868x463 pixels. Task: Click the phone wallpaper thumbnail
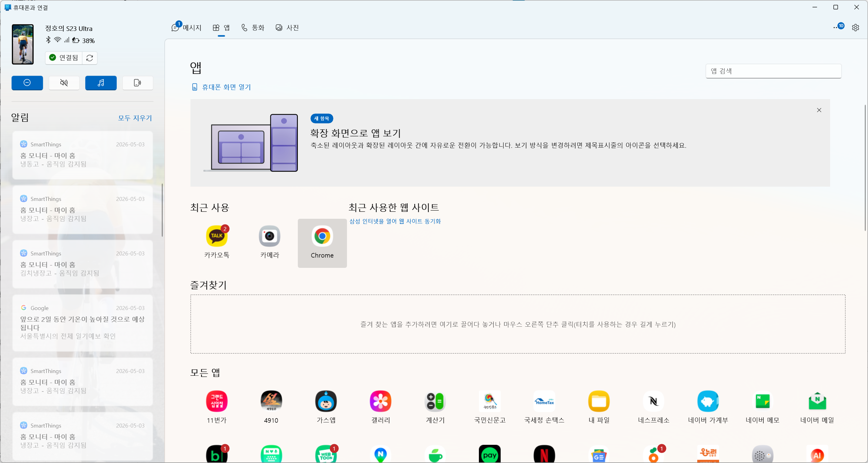pos(23,44)
